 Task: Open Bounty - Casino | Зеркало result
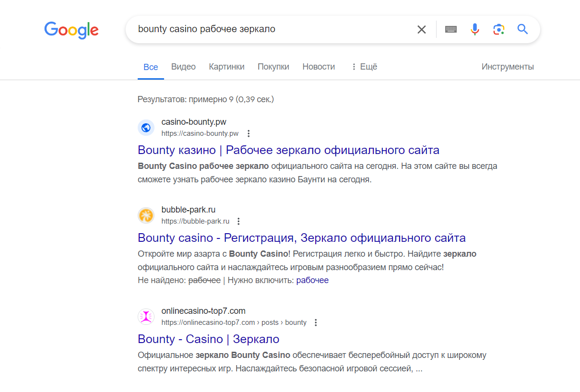coord(208,339)
